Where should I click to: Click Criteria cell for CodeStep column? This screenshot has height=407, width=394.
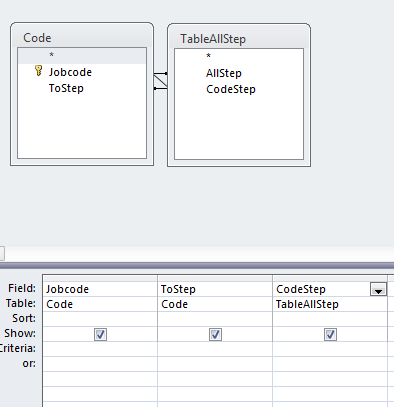[x=330, y=349]
